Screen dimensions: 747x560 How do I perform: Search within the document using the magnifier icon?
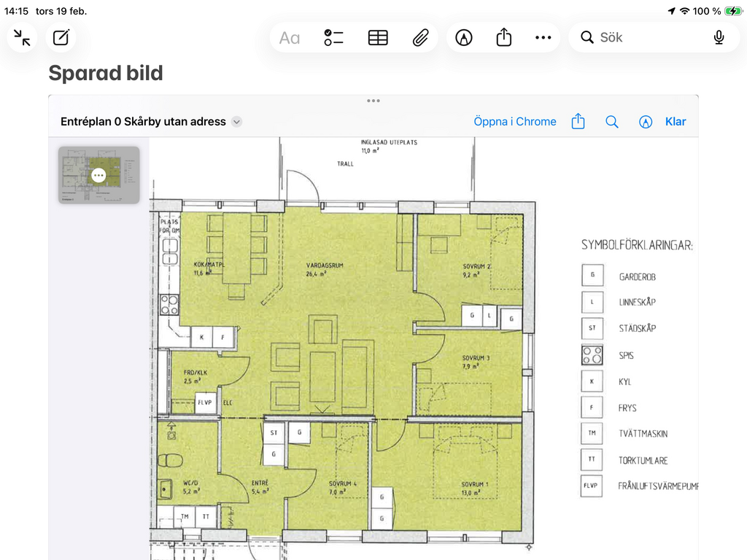click(x=612, y=122)
